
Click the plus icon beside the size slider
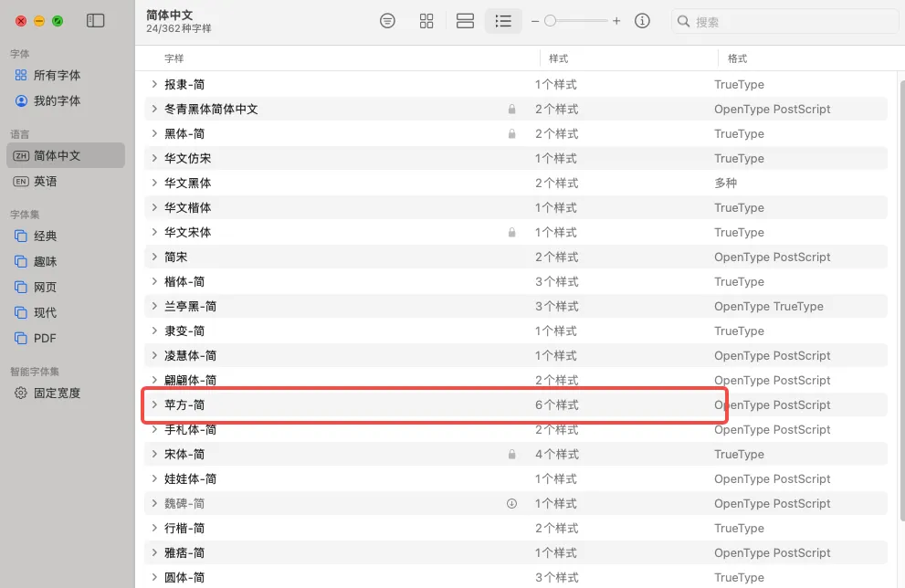coord(616,21)
